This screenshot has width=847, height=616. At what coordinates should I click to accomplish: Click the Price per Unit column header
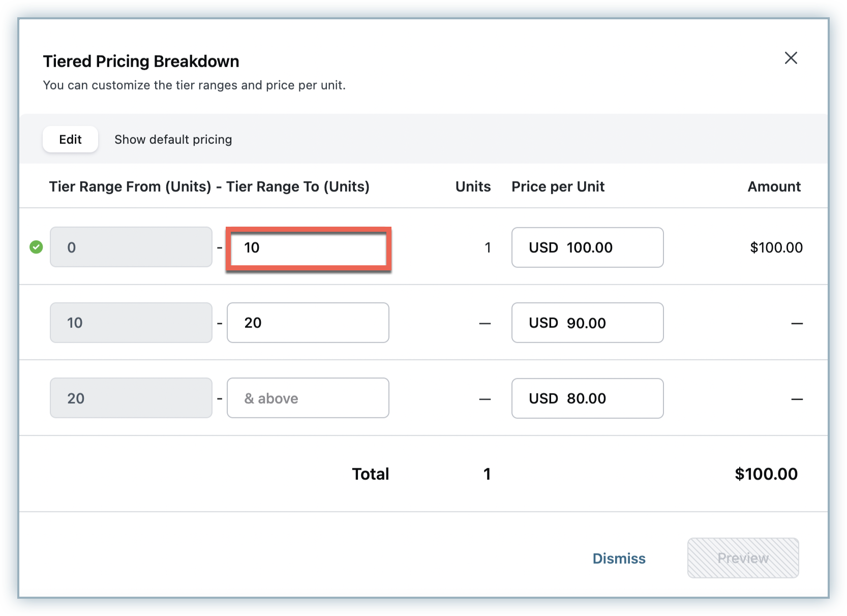pyautogui.click(x=558, y=187)
